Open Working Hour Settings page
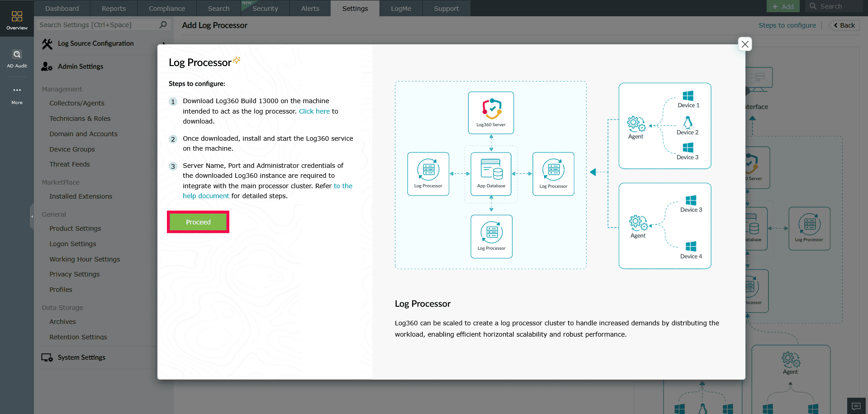 tap(85, 259)
